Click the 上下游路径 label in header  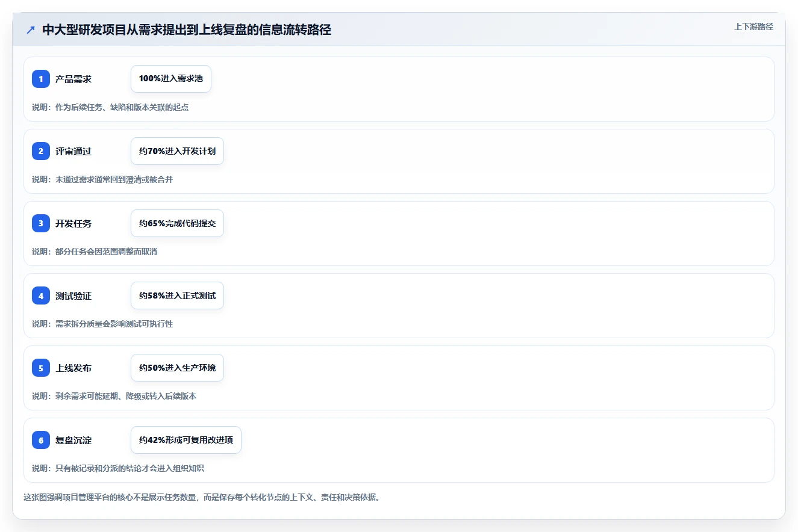(x=753, y=26)
